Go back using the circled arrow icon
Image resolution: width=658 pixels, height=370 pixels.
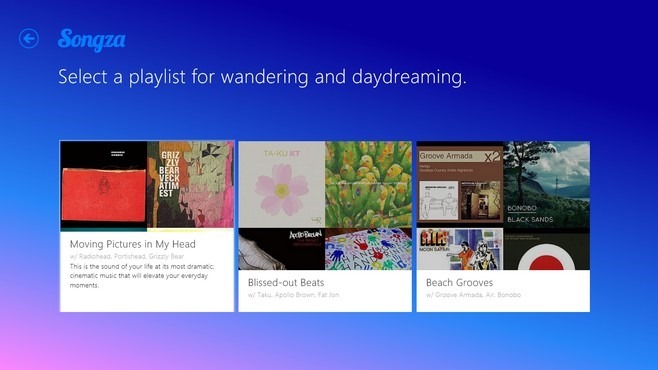tap(29, 39)
